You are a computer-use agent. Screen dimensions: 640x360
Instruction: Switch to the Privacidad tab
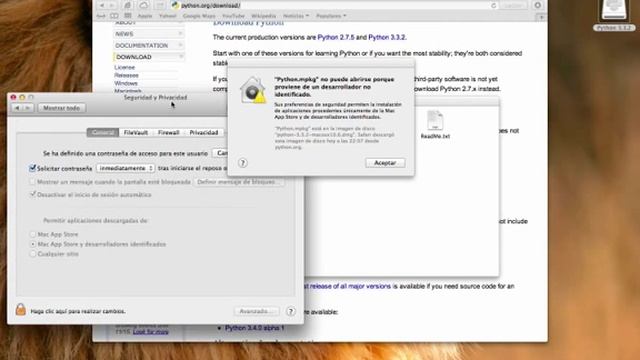click(x=204, y=133)
